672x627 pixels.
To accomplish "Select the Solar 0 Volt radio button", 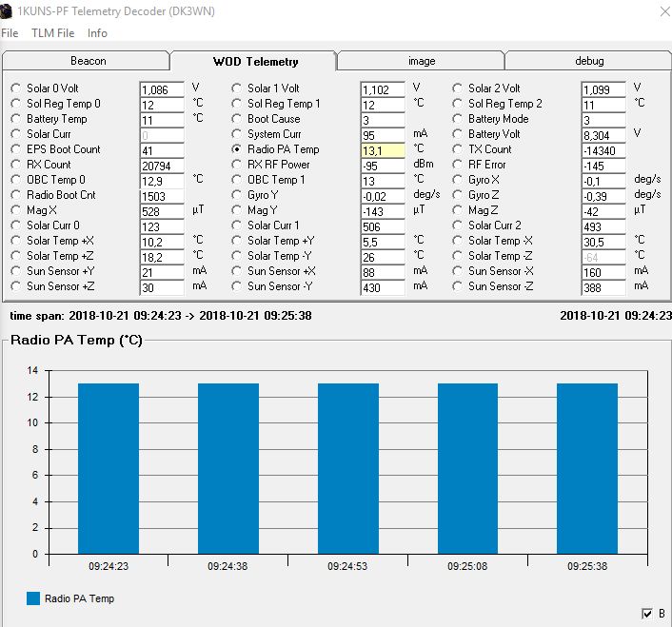I will click(16, 88).
